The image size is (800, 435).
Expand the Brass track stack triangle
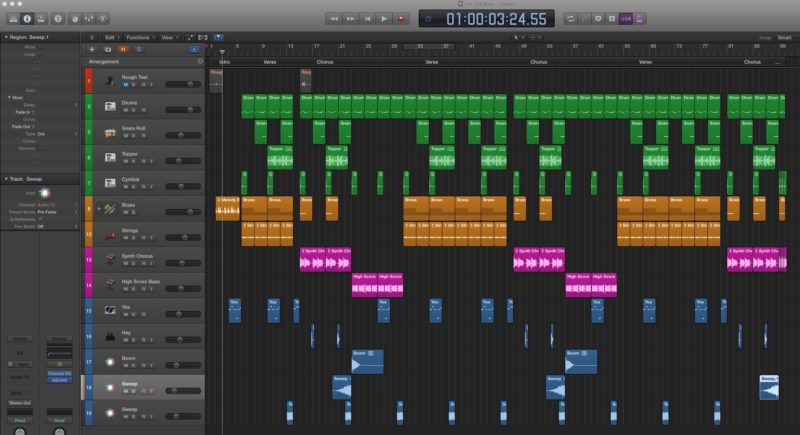(99, 209)
